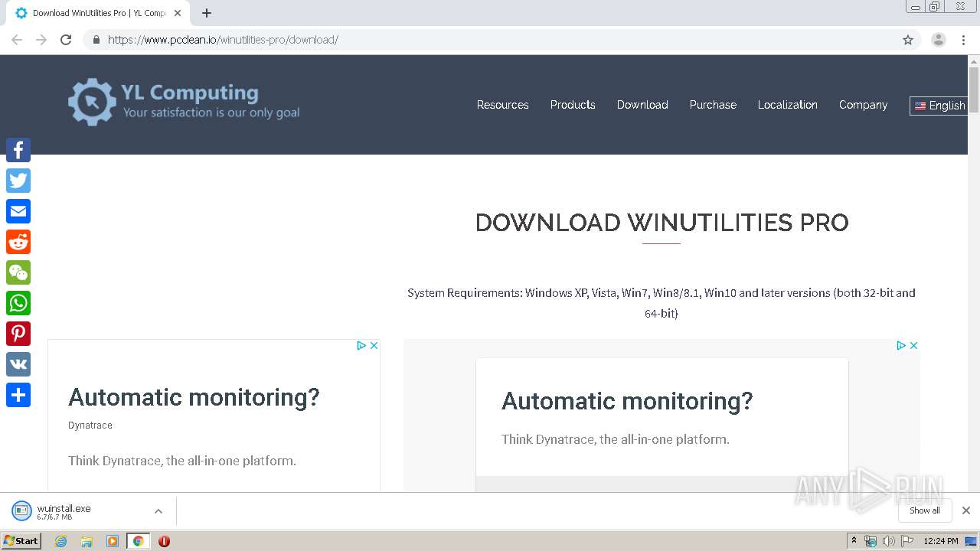Reload the current page
This screenshot has height=551, width=980.
(x=66, y=40)
